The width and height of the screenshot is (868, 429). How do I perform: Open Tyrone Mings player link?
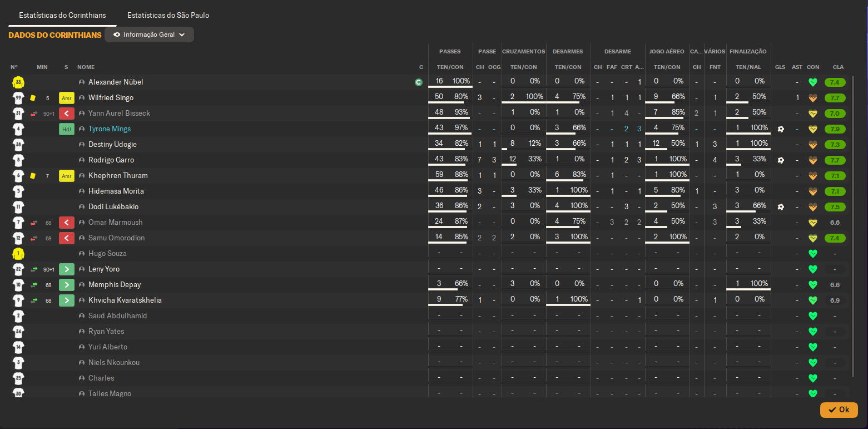click(x=110, y=129)
